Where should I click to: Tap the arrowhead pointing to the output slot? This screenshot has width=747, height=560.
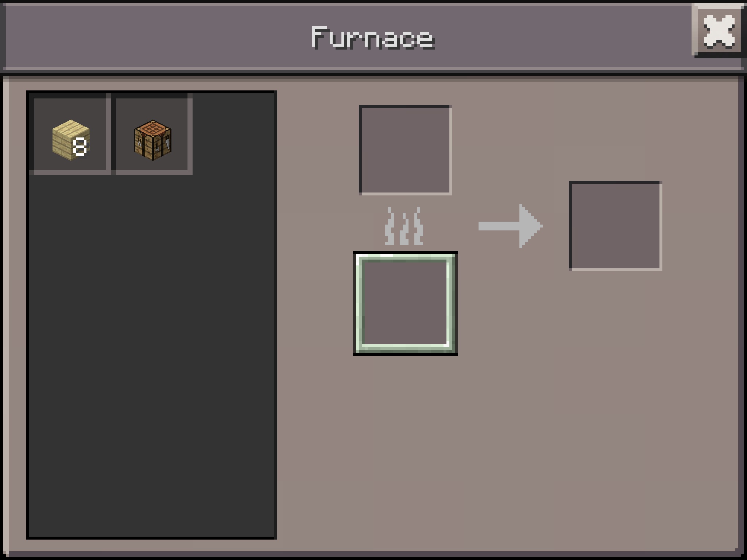pyautogui.click(x=531, y=226)
